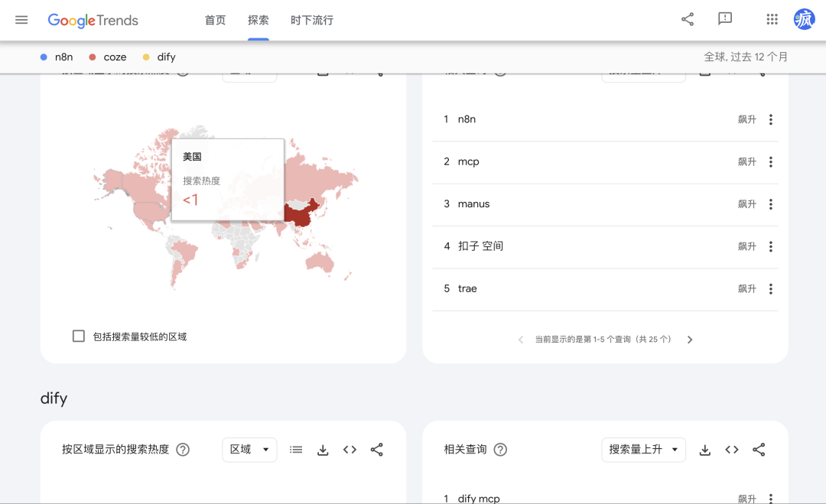The height and width of the screenshot is (504, 826).
Task: Open more options for mcp query
Action: pyautogui.click(x=771, y=162)
